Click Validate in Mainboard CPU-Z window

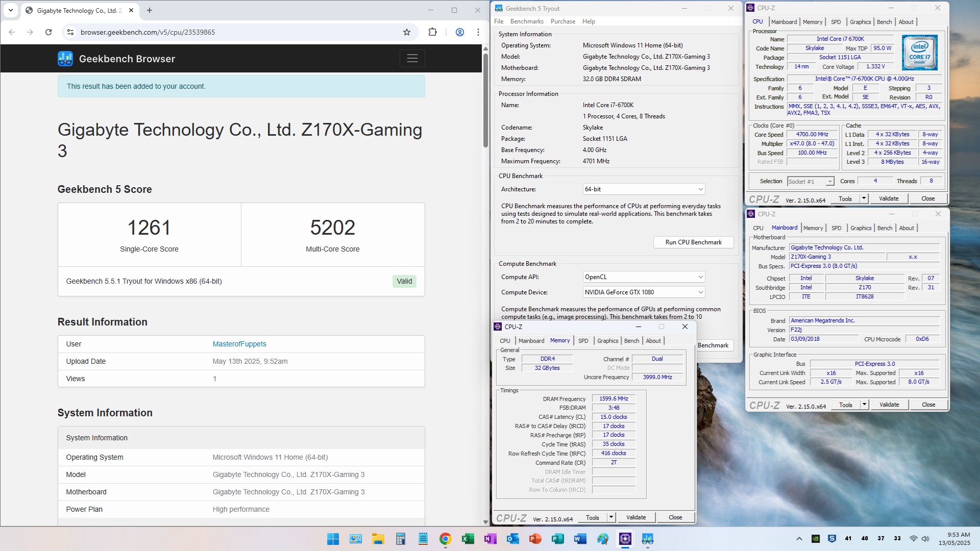(889, 405)
